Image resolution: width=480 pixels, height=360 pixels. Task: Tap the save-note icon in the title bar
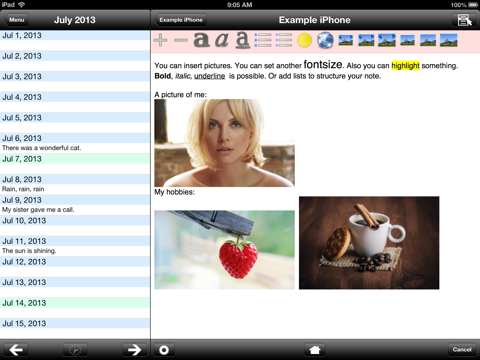point(465,20)
